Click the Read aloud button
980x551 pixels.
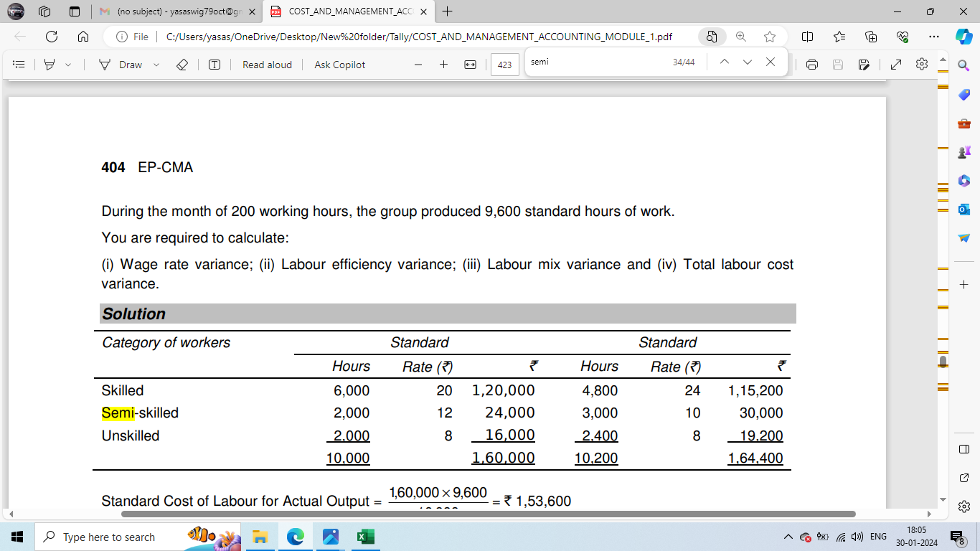(267, 65)
